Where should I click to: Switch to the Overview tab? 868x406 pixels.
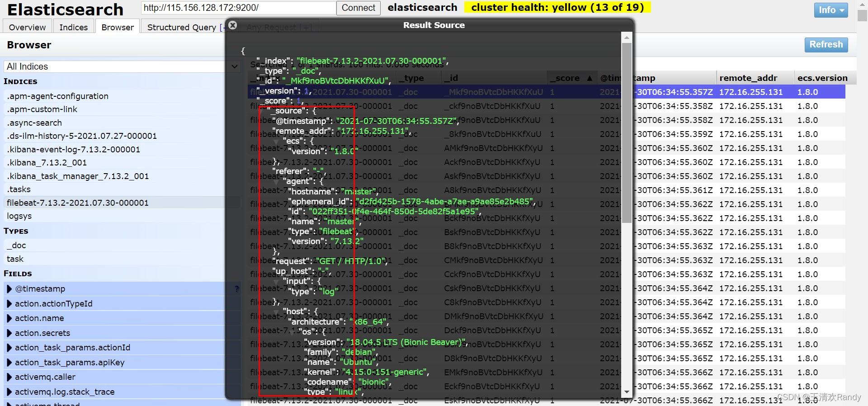[27, 27]
